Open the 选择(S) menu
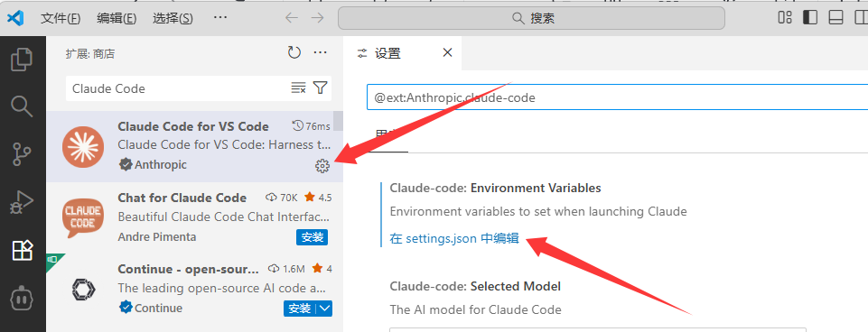 pyautogui.click(x=173, y=18)
